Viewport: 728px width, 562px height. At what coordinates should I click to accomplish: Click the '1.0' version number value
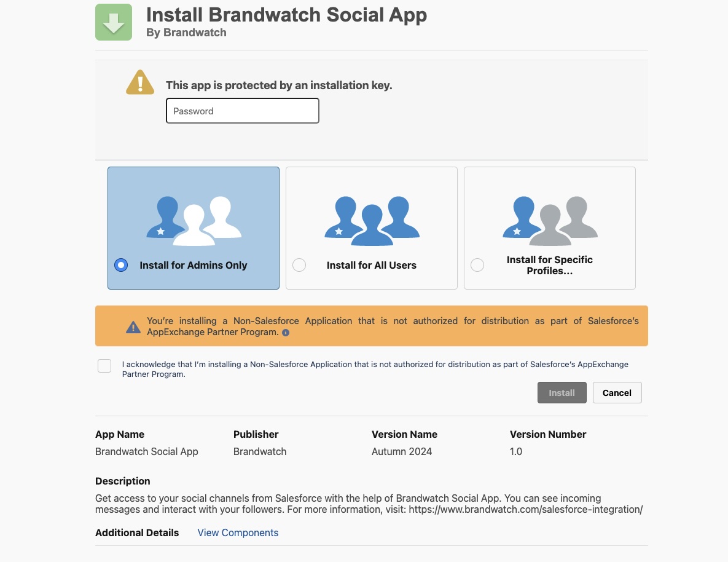click(x=516, y=451)
